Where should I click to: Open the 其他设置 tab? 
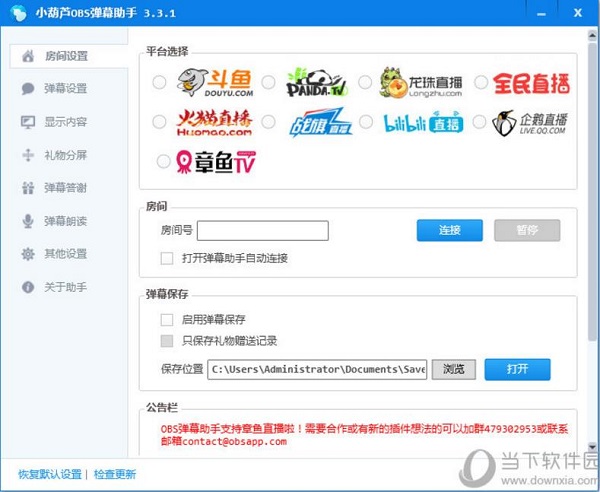pyautogui.click(x=65, y=254)
